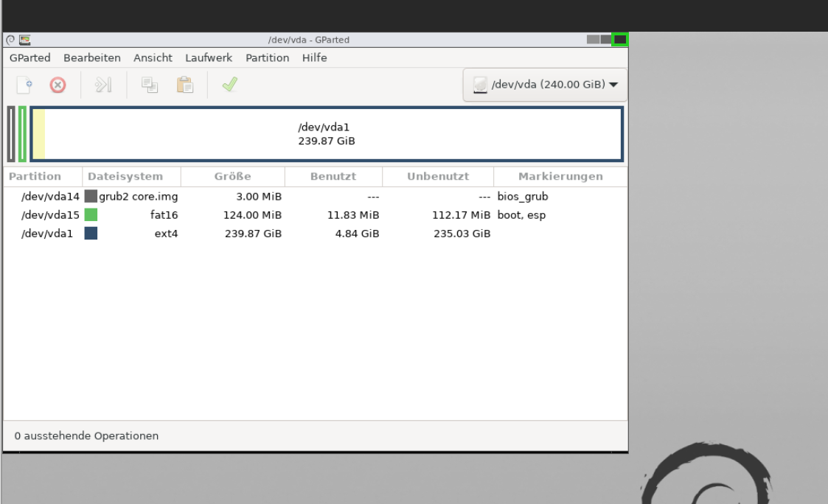Open the Ansicht menu
Viewport: 828px width, 504px height.
(153, 57)
